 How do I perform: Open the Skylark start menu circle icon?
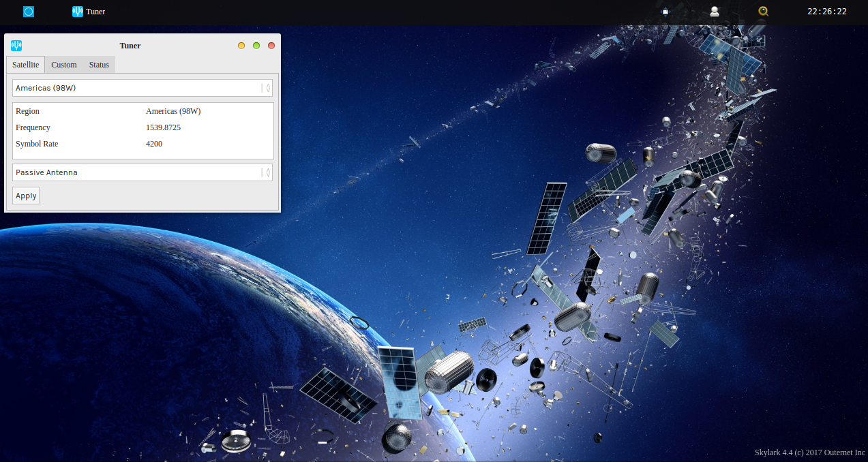click(x=29, y=12)
